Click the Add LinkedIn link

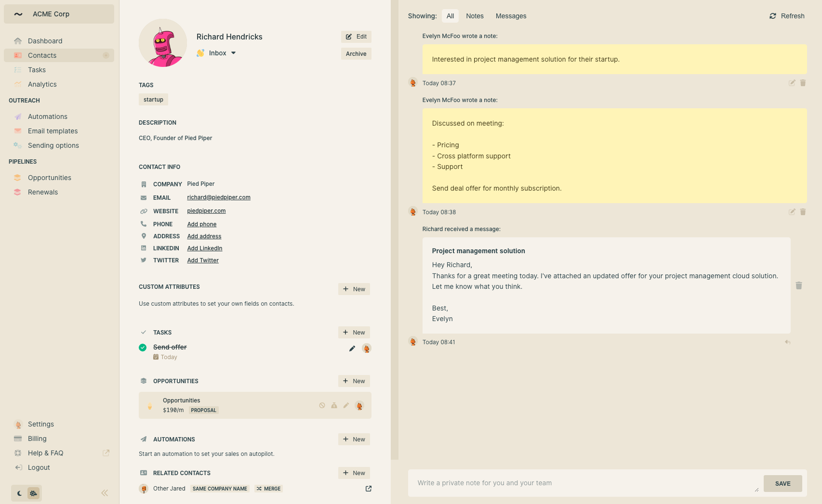click(x=205, y=248)
